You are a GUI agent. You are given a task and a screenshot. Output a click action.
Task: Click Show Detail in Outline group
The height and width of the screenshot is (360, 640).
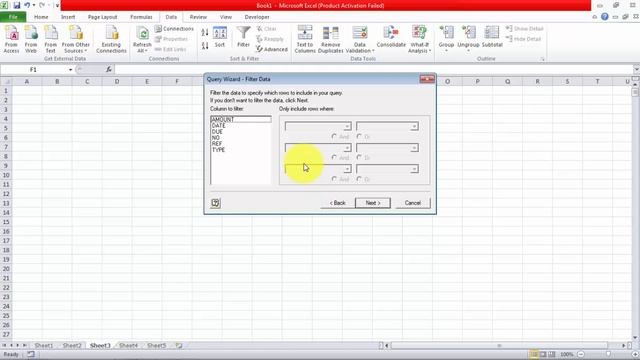pos(524,29)
